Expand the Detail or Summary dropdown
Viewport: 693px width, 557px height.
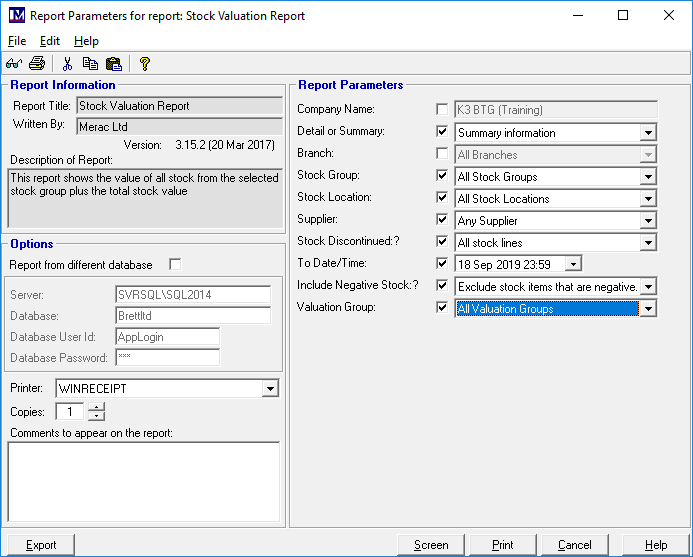click(648, 133)
